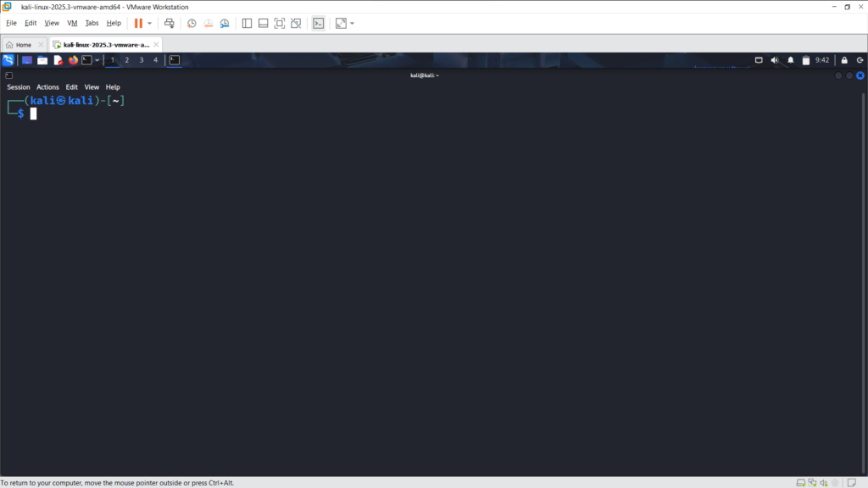Toggle the VMware library sidebar
Screen dimensions: 868x488
coord(247,23)
